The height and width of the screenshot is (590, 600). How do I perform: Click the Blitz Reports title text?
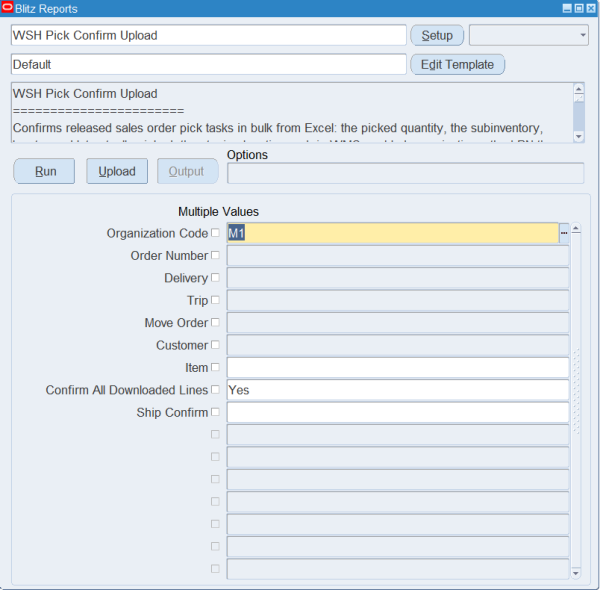pyautogui.click(x=46, y=8)
